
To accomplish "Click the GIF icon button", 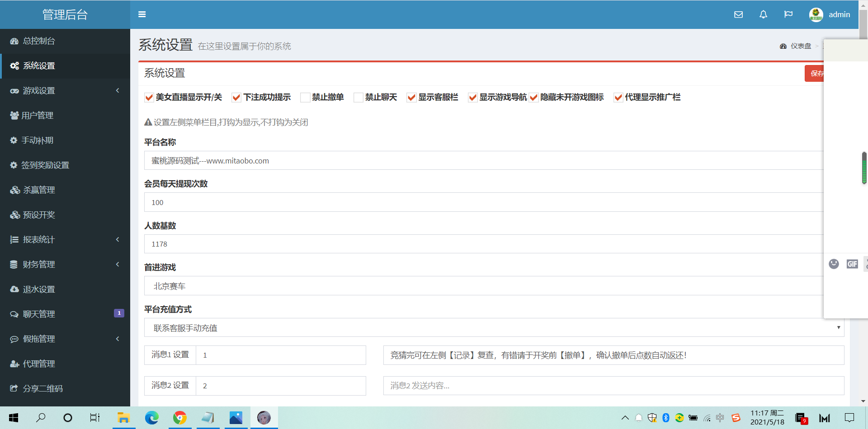I will [x=852, y=264].
